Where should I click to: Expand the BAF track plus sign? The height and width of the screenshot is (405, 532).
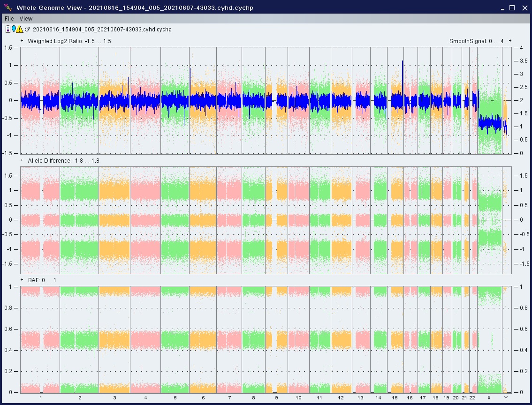pos(22,280)
